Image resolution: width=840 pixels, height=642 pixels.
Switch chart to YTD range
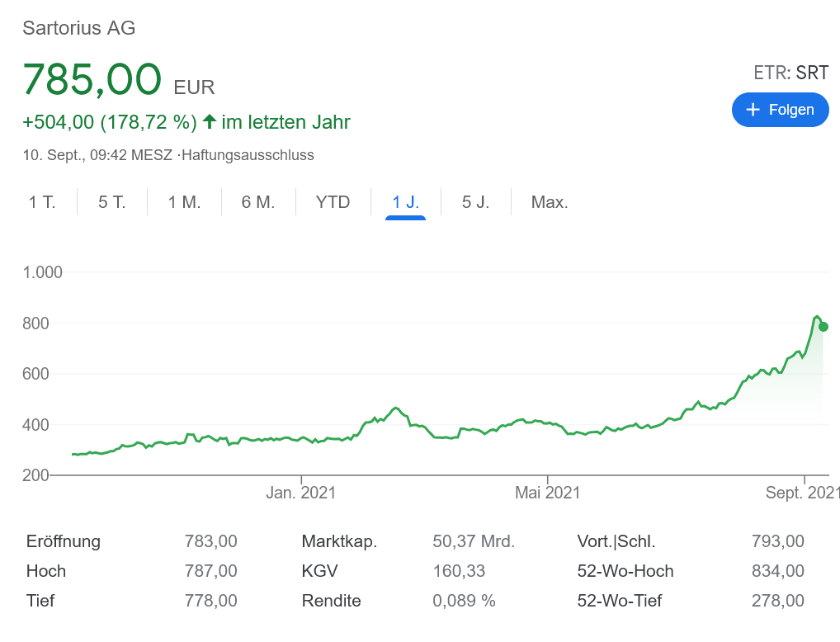[333, 202]
